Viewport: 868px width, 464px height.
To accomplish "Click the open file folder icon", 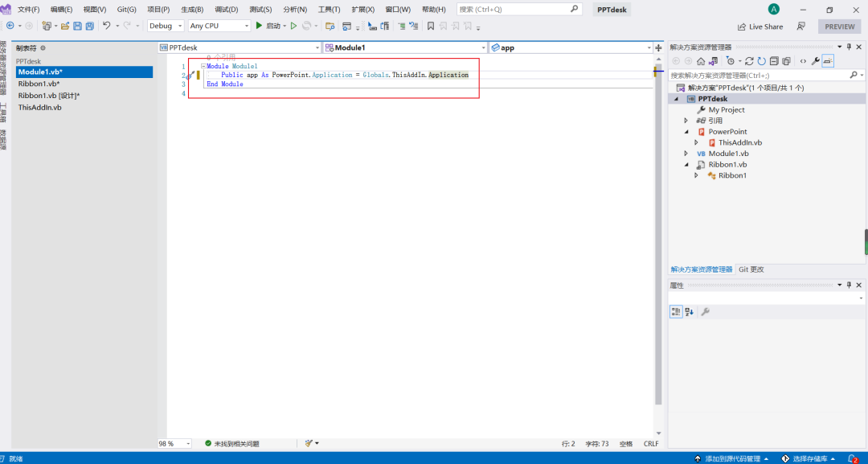I will [x=65, y=26].
